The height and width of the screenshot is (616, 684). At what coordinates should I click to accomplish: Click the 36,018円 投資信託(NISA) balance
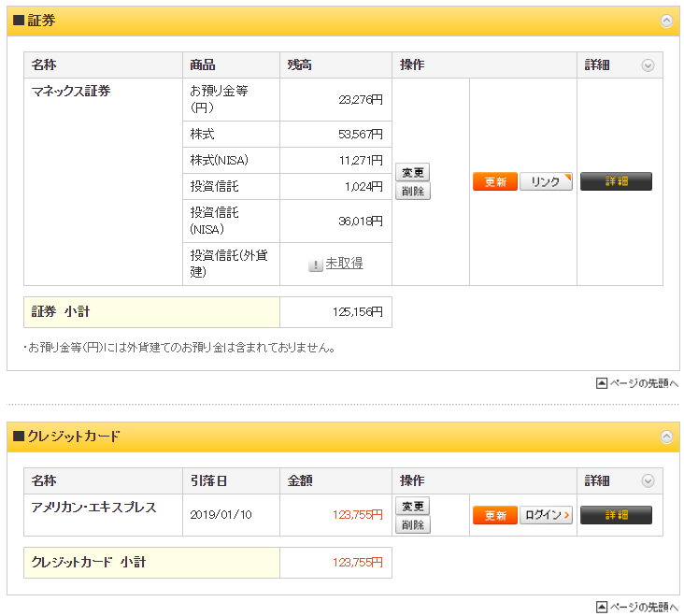point(361,222)
